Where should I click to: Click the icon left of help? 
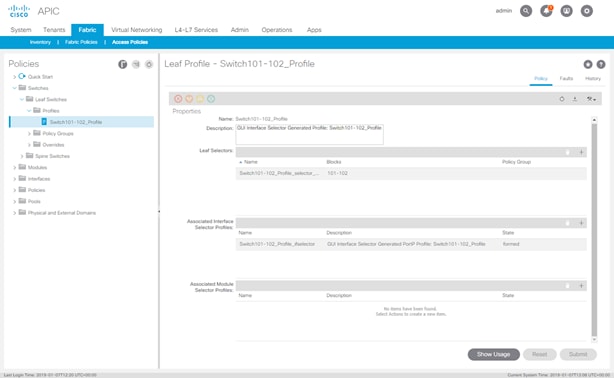pyautogui.click(x=588, y=64)
